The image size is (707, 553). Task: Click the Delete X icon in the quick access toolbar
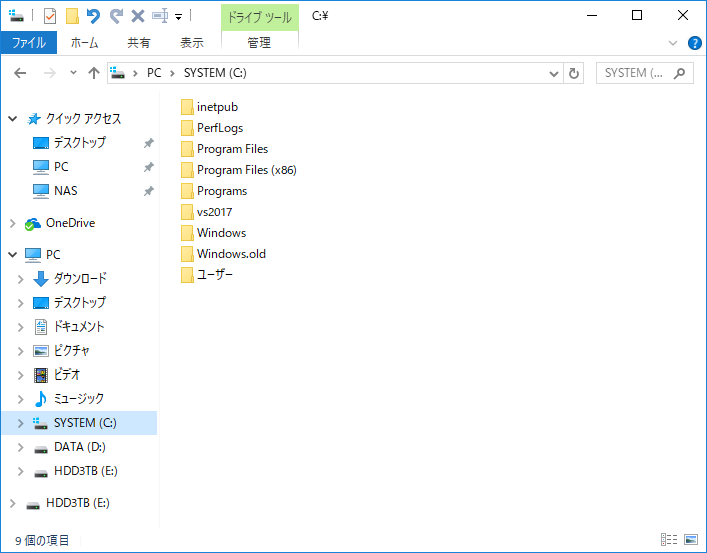(x=138, y=16)
